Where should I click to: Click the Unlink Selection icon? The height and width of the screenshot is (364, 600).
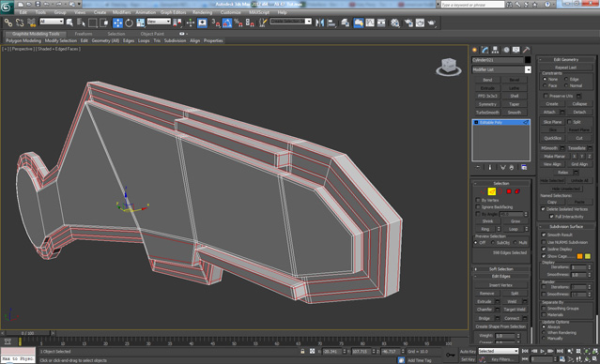(20, 23)
